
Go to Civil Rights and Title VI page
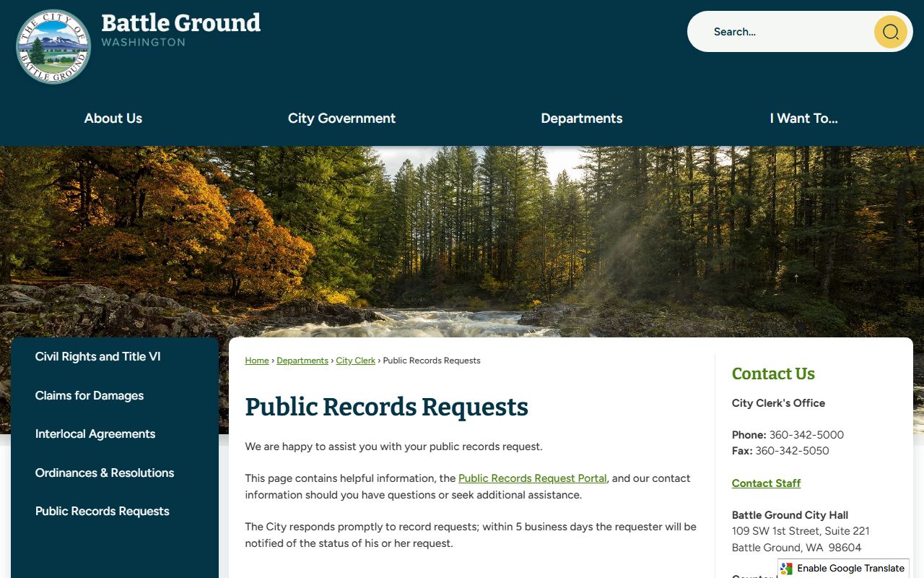point(98,357)
